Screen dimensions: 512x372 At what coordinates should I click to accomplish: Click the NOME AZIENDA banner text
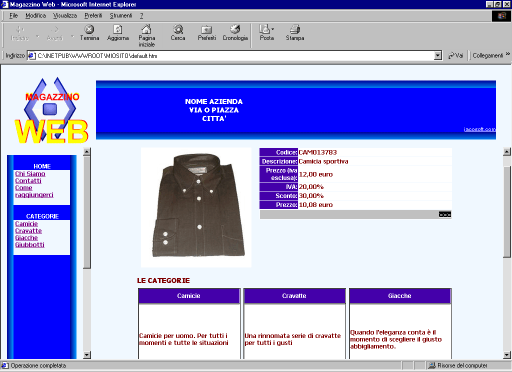pos(214,102)
